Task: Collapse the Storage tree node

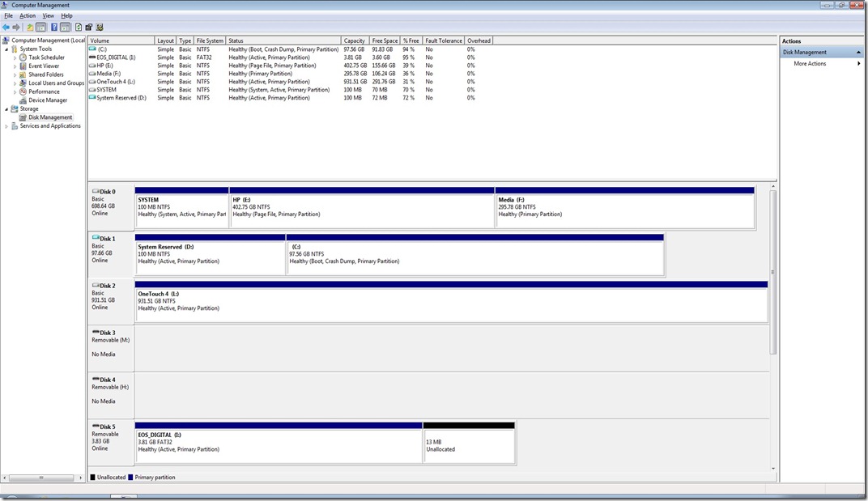Action: pyautogui.click(x=6, y=109)
